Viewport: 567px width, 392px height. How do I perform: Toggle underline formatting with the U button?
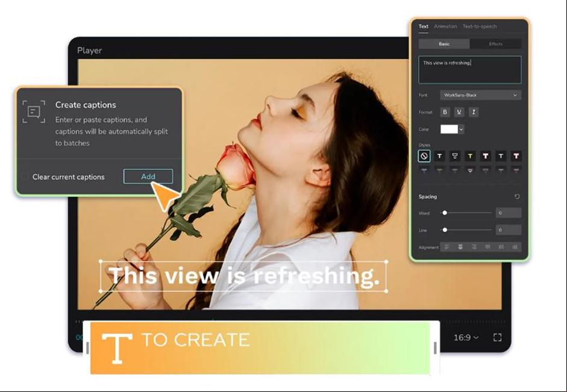point(459,112)
